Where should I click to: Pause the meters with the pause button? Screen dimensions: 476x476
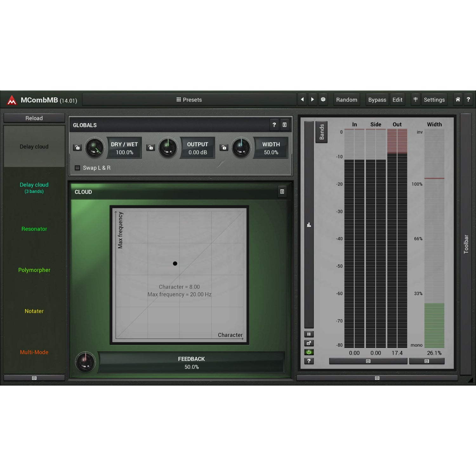(309, 334)
